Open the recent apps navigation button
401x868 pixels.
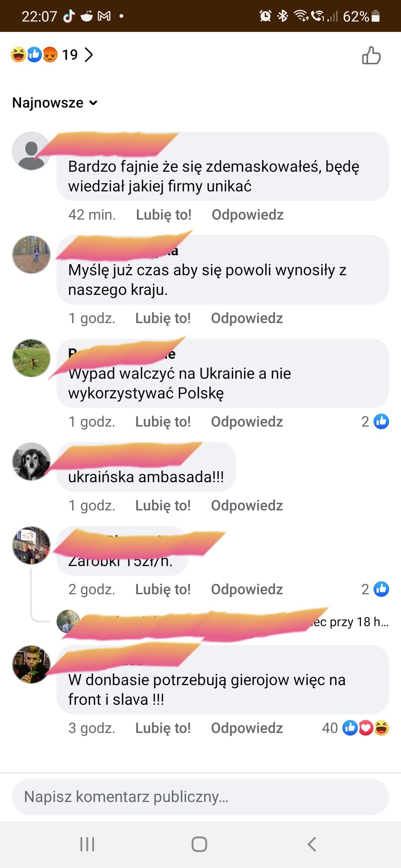[87, 844]
